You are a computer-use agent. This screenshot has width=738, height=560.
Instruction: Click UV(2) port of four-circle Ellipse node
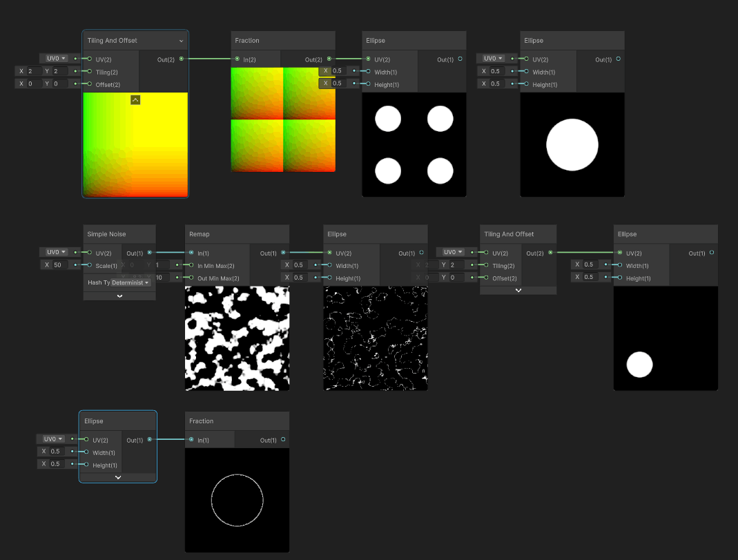pyautogui.click(x=368, y=59)
